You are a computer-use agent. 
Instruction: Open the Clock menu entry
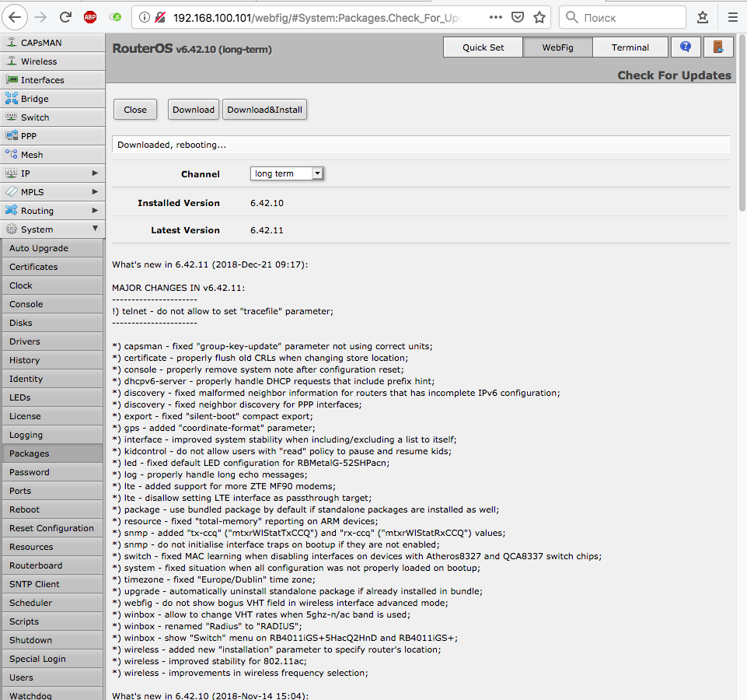[x=52, y=285]
